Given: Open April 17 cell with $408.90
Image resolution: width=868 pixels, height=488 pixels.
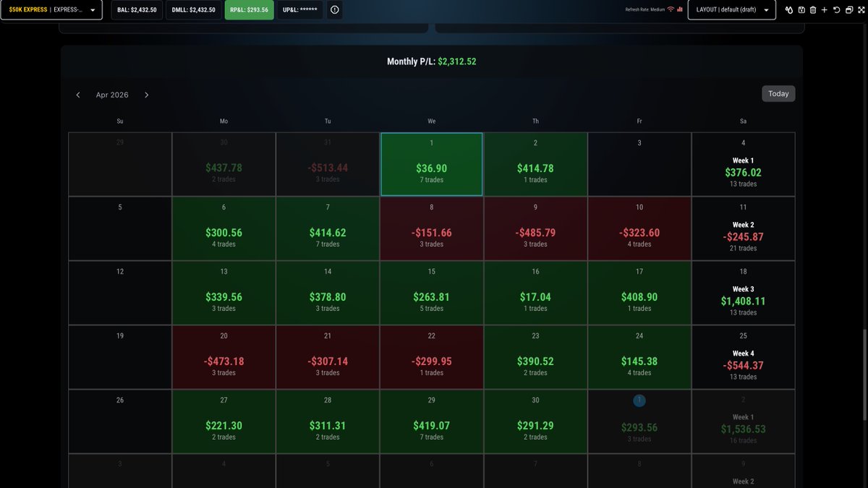Looking at the screenshot, I should 639,293.
